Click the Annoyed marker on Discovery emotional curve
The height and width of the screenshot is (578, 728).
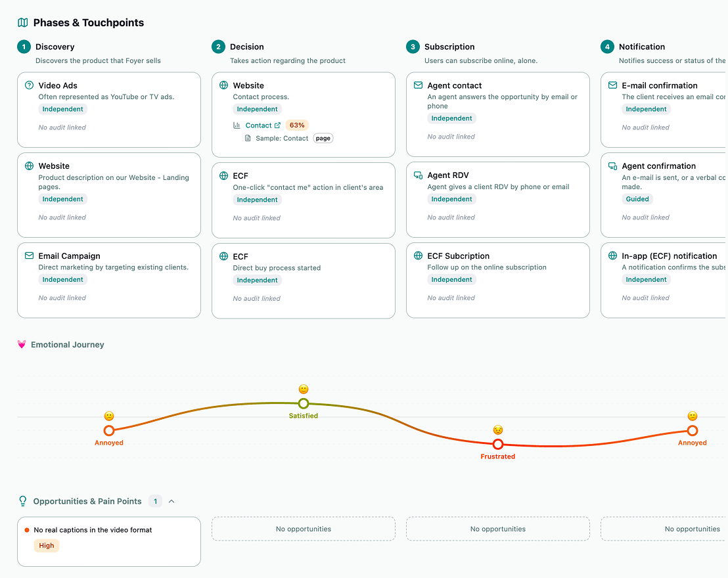109,431
